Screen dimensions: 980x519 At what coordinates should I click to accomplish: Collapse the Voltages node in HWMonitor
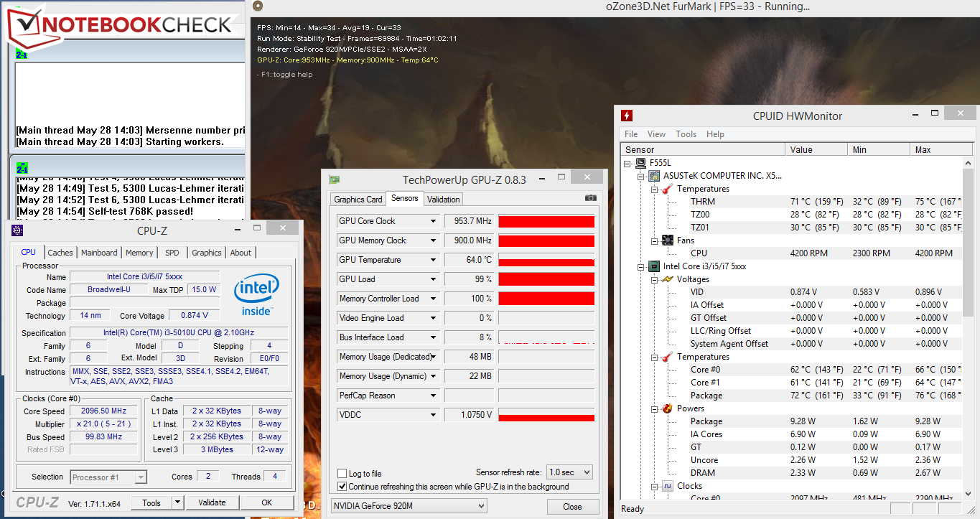pos(654,279)
